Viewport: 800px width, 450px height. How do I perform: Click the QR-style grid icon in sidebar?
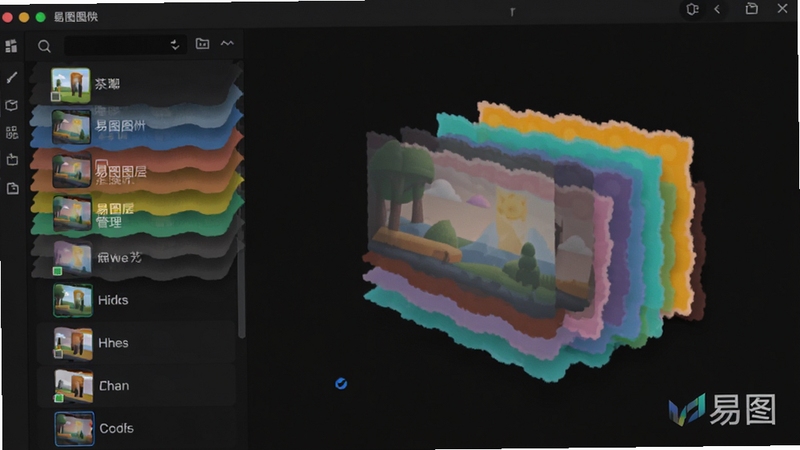pyautogui.click(x=12, y=133)
